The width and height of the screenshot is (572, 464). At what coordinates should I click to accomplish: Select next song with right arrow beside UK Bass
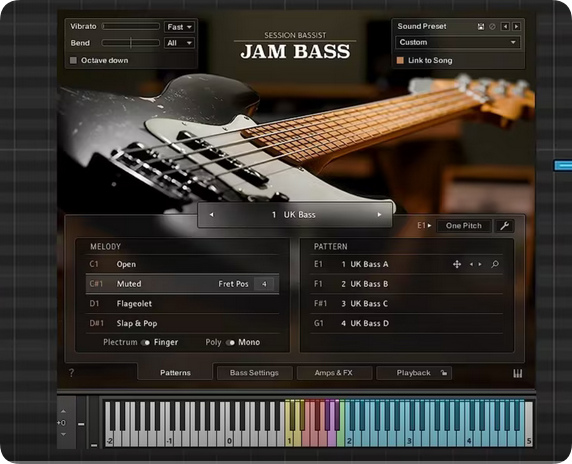(379, 215)
